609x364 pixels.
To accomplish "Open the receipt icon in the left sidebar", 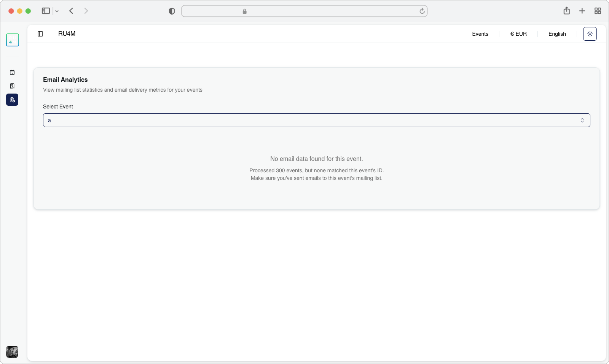I will pyautogui.click(x=12, y=86).
